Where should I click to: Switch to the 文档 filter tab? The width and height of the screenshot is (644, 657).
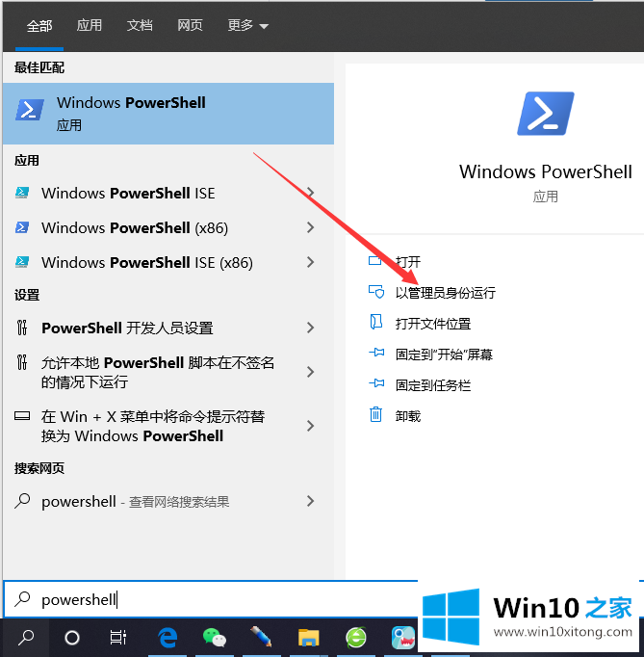pyautogui.click(x=140, y=25)
